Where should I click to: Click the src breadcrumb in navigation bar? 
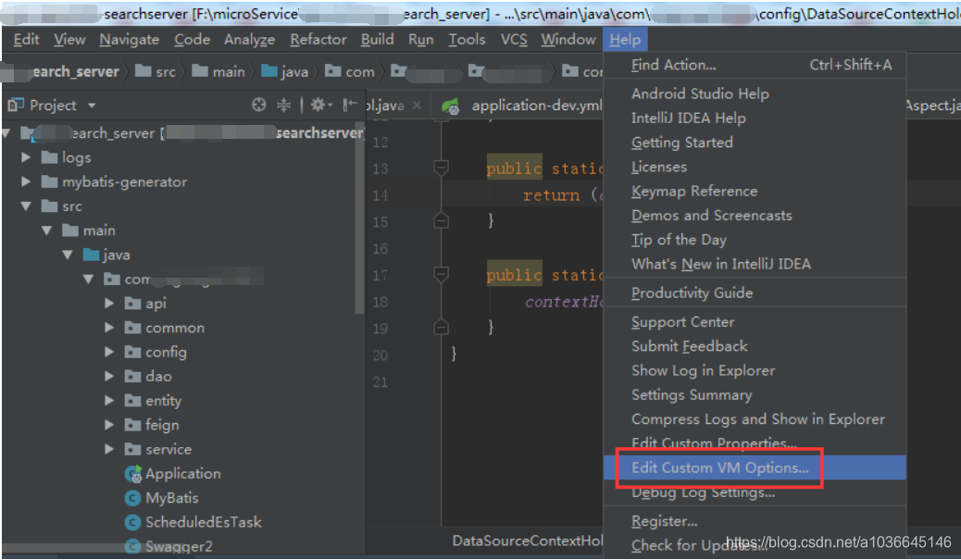click(156, 71)
